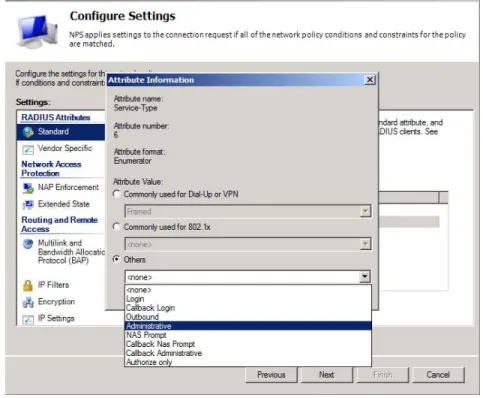Choose <none> from the dropdown list

coord(248,290)
